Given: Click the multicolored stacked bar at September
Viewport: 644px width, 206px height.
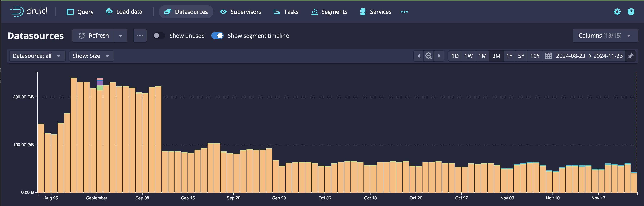Looking at the screenshot, I should 100,84.
